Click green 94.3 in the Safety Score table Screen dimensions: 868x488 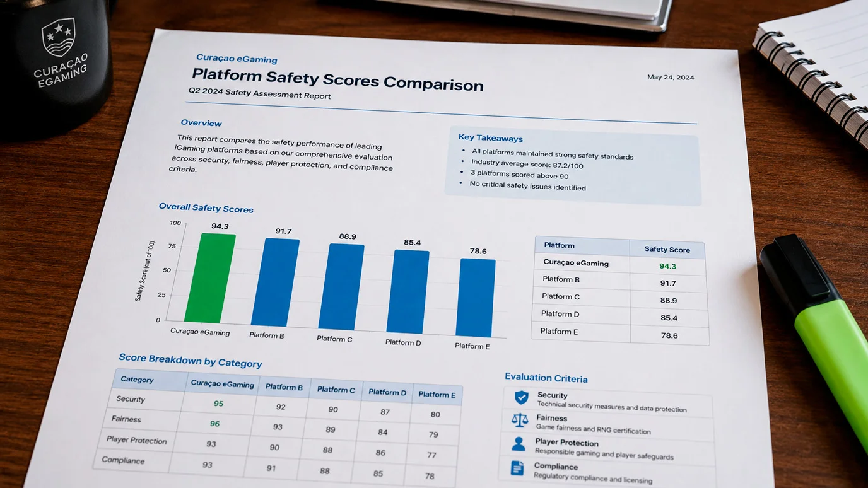coord(667,266)
